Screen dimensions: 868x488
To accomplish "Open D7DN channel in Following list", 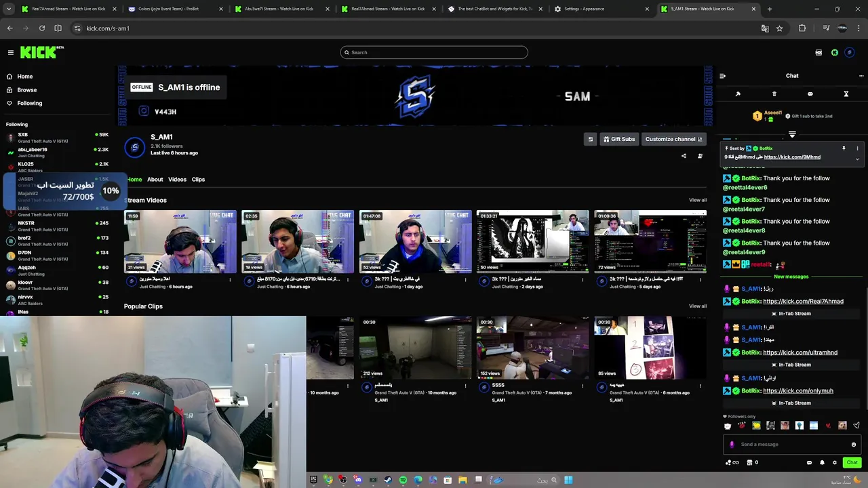I will [57, 256].
